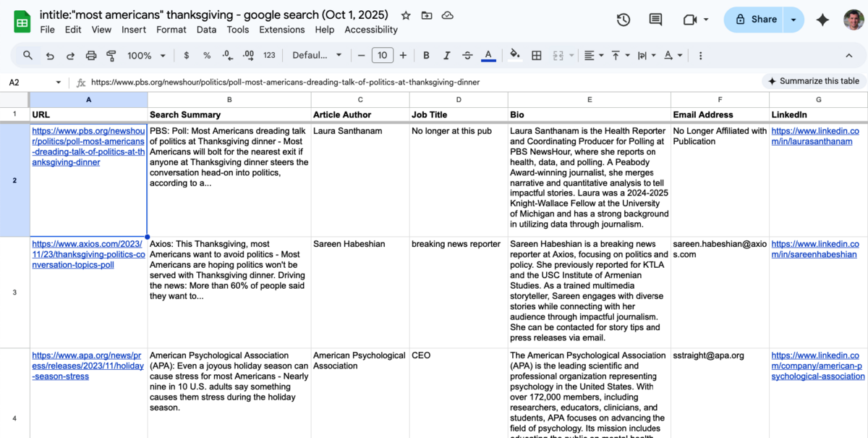Increase decimal places
The image size is (868, 438).
point(247,55)
